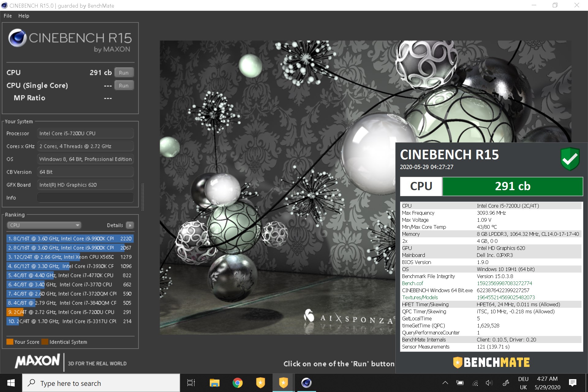The image size is (588, 392).
Task: Select ranking row 8 Core i7-3840QM 505
Action: [70, 303]
